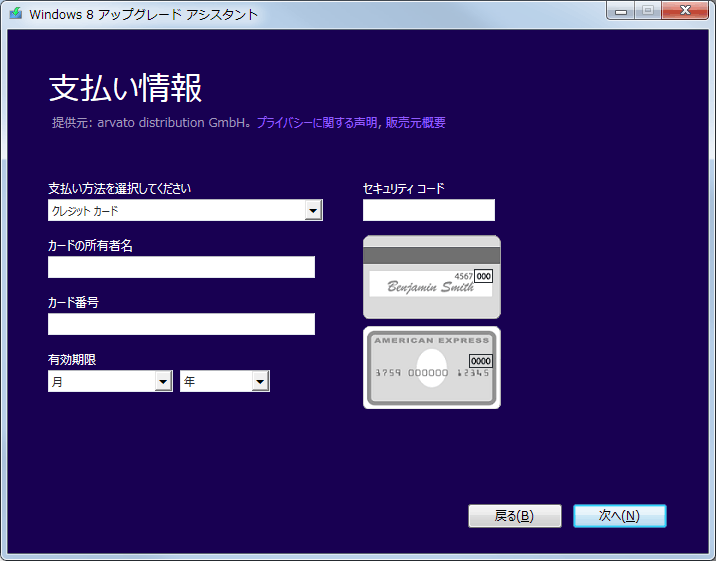716x561 pixels.
Task: Minimize the Upgrade Assistant window
Action: click(621, 11)
